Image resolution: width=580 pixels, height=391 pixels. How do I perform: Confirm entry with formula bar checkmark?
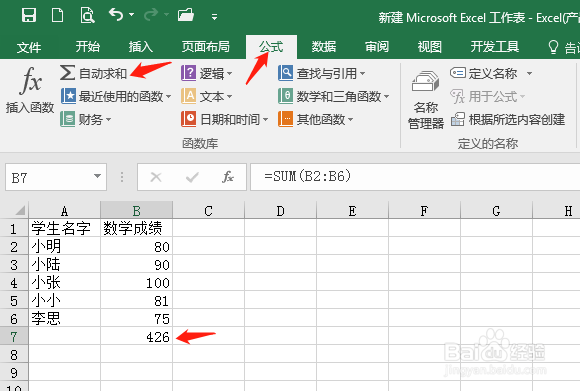coord(192,177)
